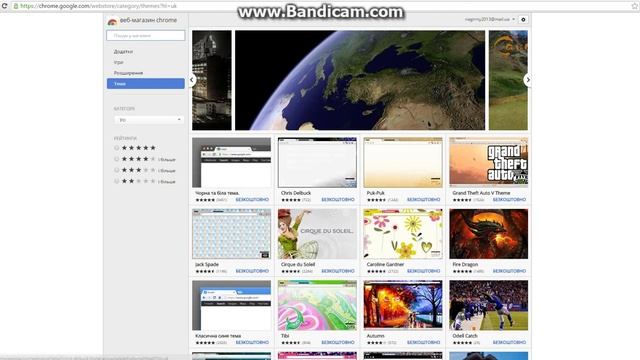
Task: Click the browser address bar URL
Action: click(98, 6)
